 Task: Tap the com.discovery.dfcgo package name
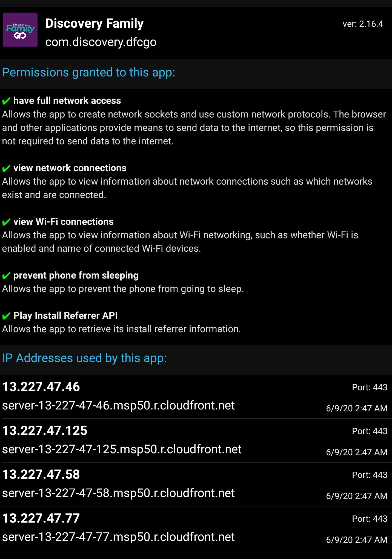(x=101, y=42)
